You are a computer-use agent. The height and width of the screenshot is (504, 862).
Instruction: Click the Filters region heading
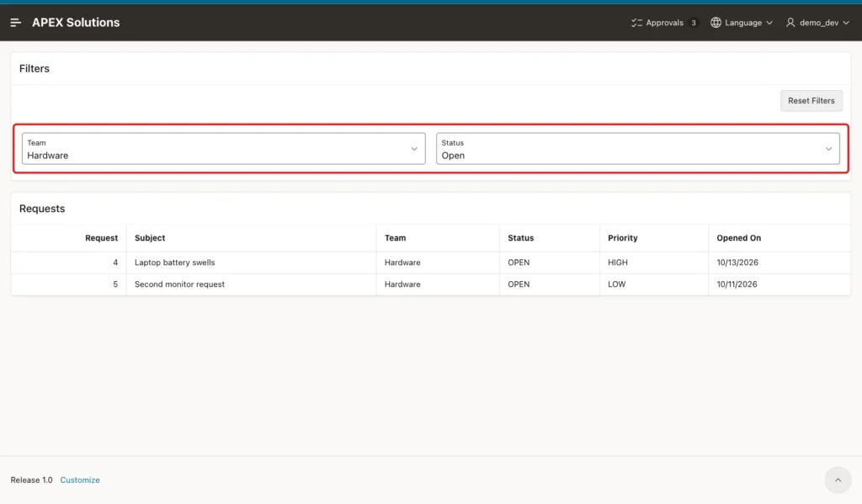pos(34,69)
